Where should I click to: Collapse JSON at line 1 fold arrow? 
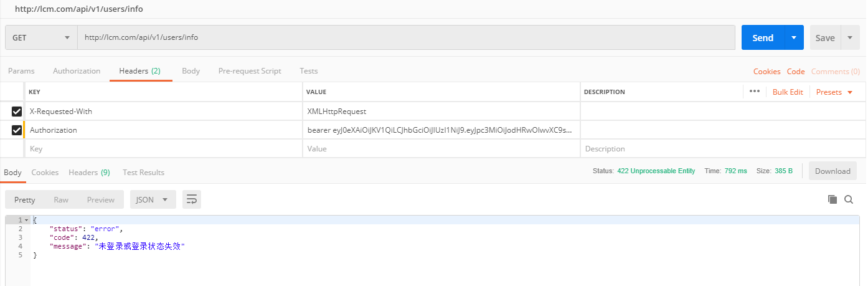tap(26, 220)
